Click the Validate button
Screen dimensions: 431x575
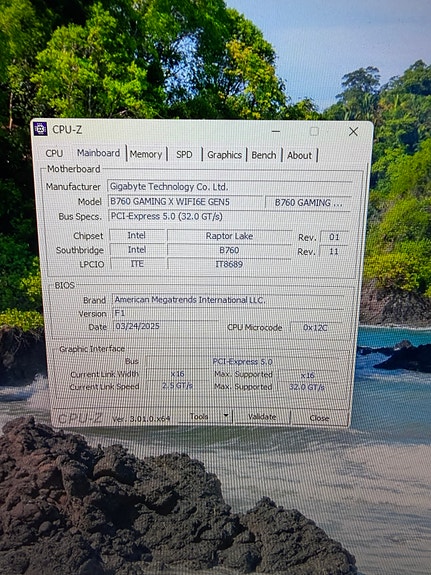(x=262, y=417)
